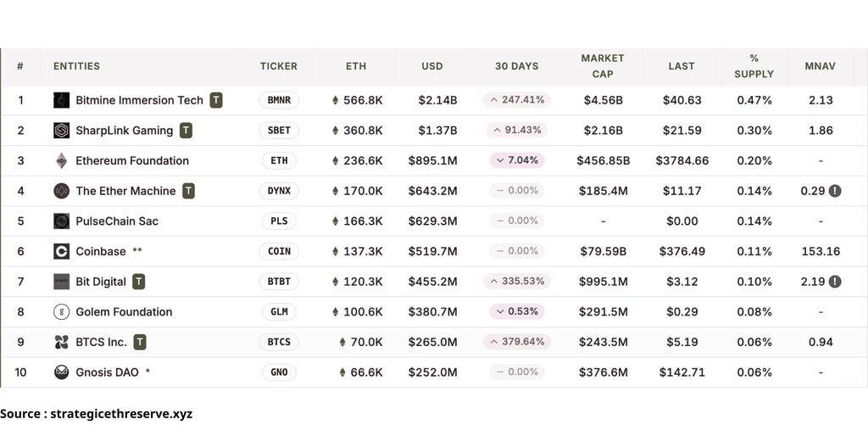Click the warning icon beside MNAV 0.29
Image resolution: width=868 pixels, height=436 pixels.
coord(835,191)
